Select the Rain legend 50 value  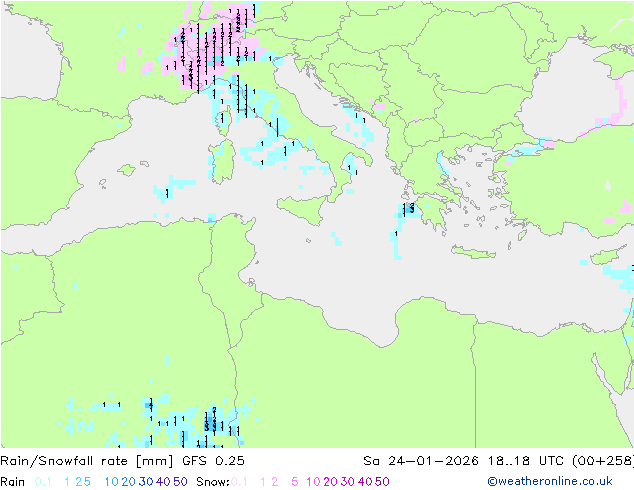tap(180, 482)
